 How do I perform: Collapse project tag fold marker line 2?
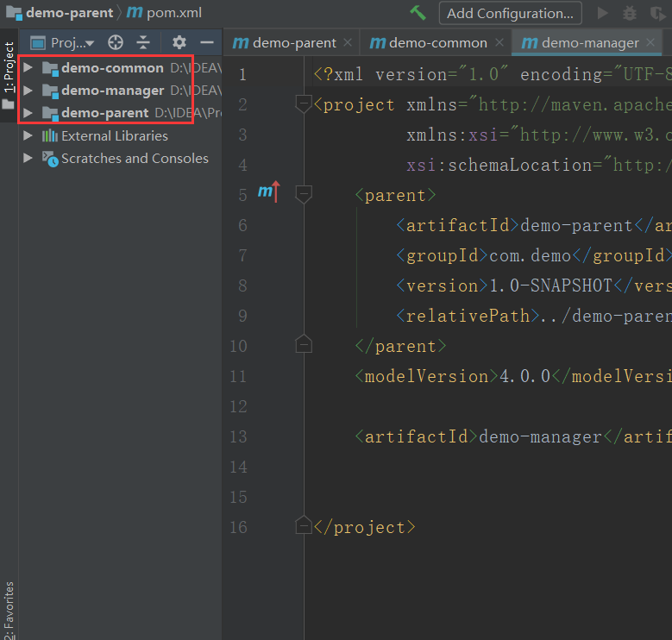(304, 104)
